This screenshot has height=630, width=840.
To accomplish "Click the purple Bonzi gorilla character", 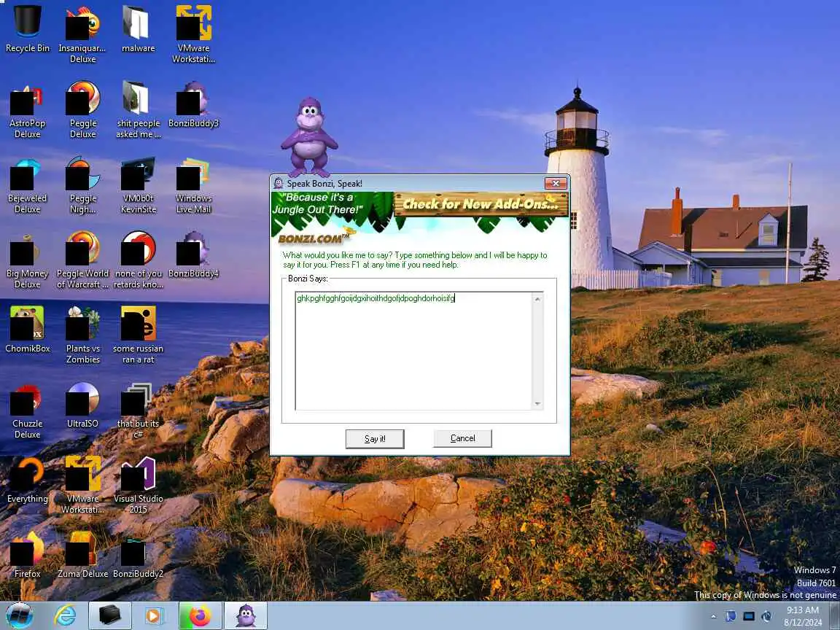I will coord(310,136).
